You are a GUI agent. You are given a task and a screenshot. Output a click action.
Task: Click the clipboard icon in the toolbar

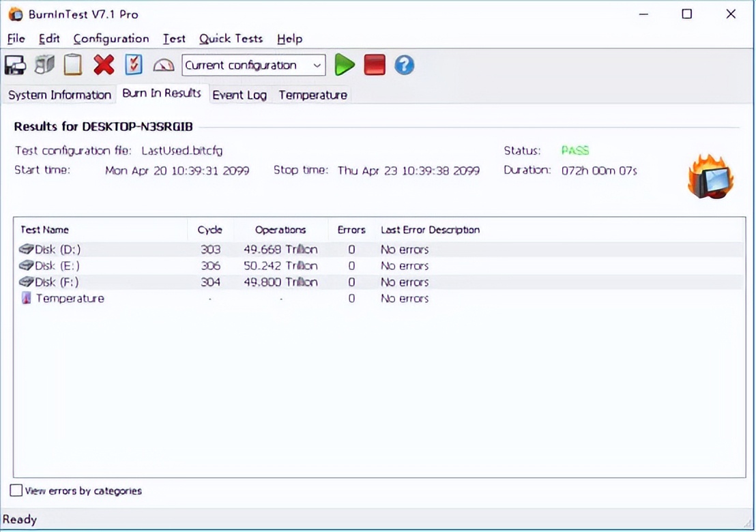click(73, 65)
